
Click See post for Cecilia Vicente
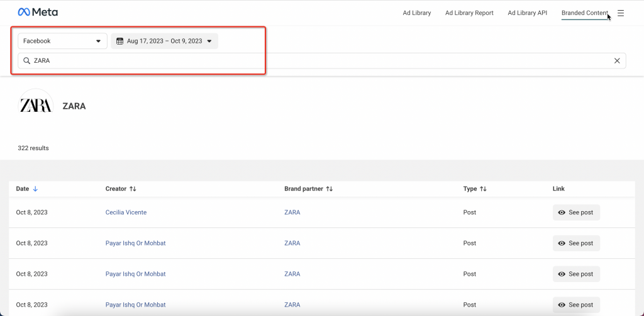coord(576,212)
